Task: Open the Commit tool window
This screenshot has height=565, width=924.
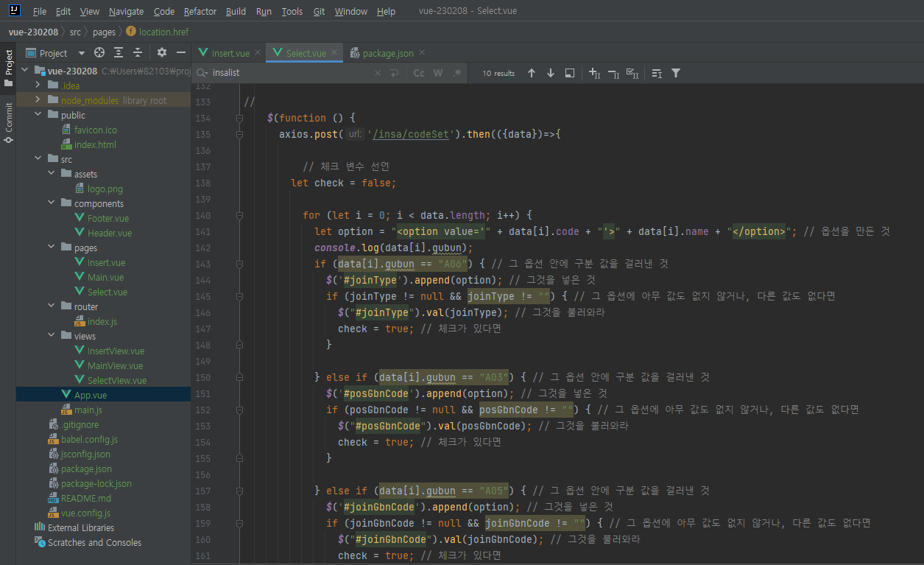Action: 9,122
